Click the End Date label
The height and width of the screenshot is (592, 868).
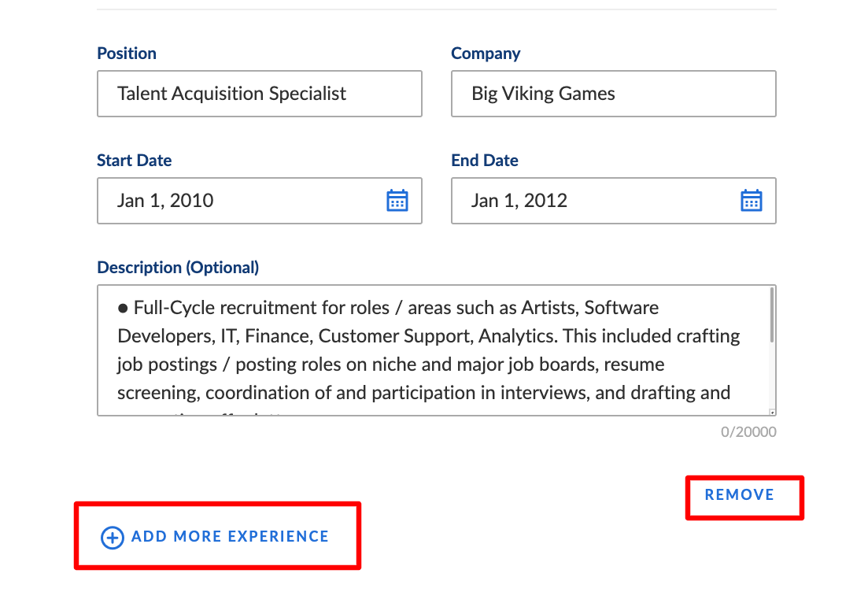click(x=485, y=160)
